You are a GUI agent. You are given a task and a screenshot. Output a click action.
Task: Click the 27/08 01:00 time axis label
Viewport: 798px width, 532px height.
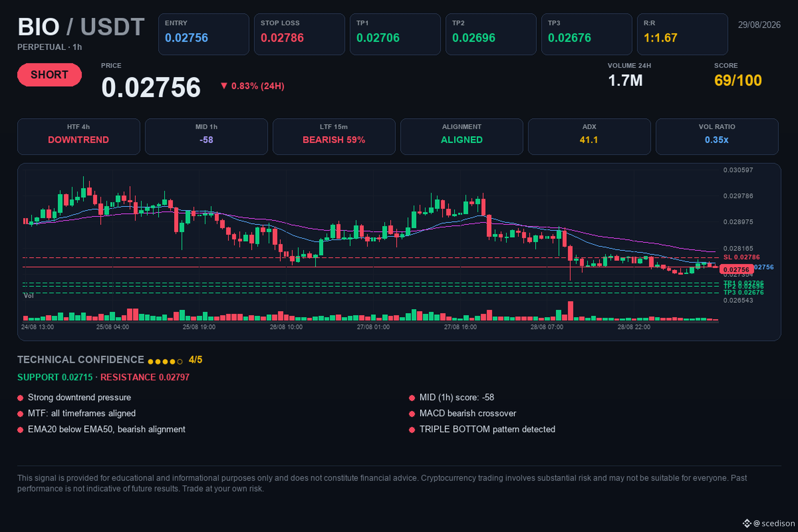click(373, 327)
